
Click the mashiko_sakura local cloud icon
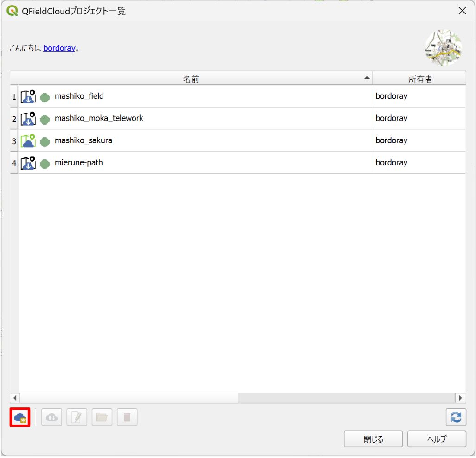click(x=28, y=141)
